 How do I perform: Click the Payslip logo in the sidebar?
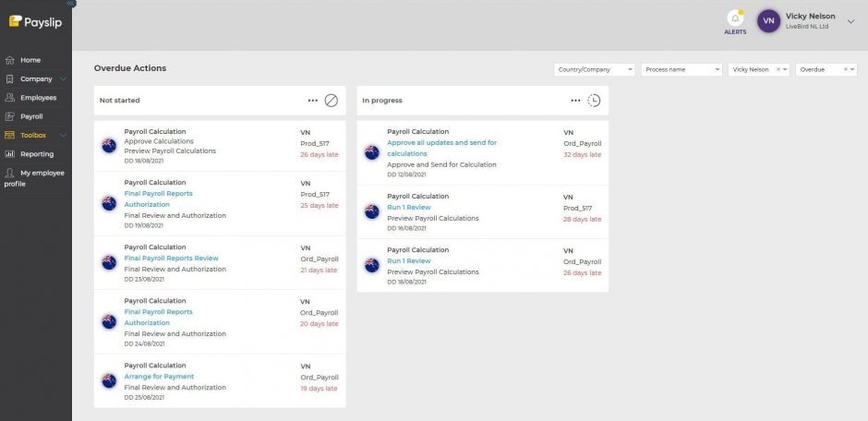click(35, 21)
